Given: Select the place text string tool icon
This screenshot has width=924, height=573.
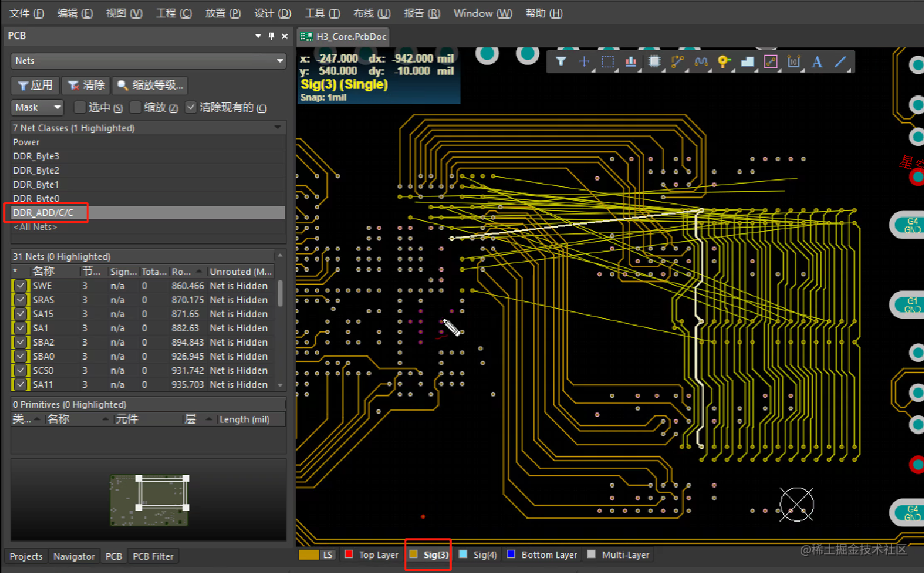Looking at the screenshot, I should coord(817,61).
